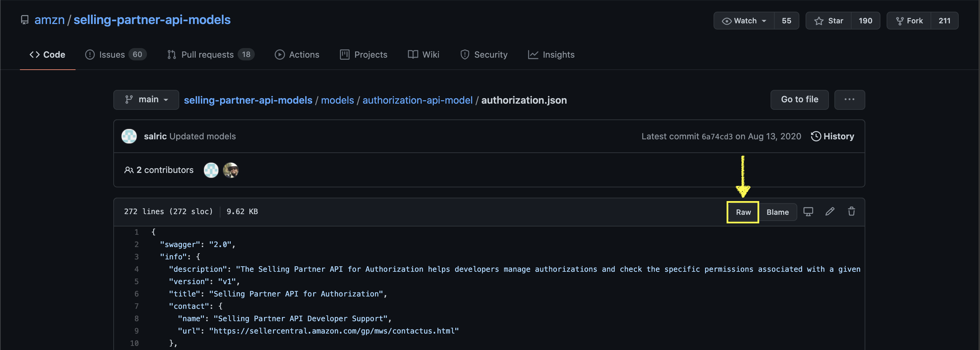This screenshot has height=350, width=980.
Task: Click the 272 lines (272 sloc) text
Action: click(x=168, y=212)
